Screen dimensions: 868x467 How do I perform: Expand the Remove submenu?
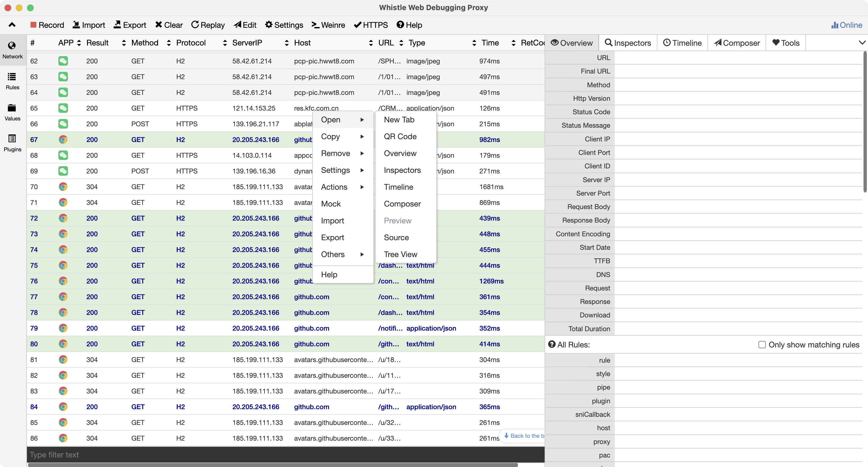pos(343,153)
